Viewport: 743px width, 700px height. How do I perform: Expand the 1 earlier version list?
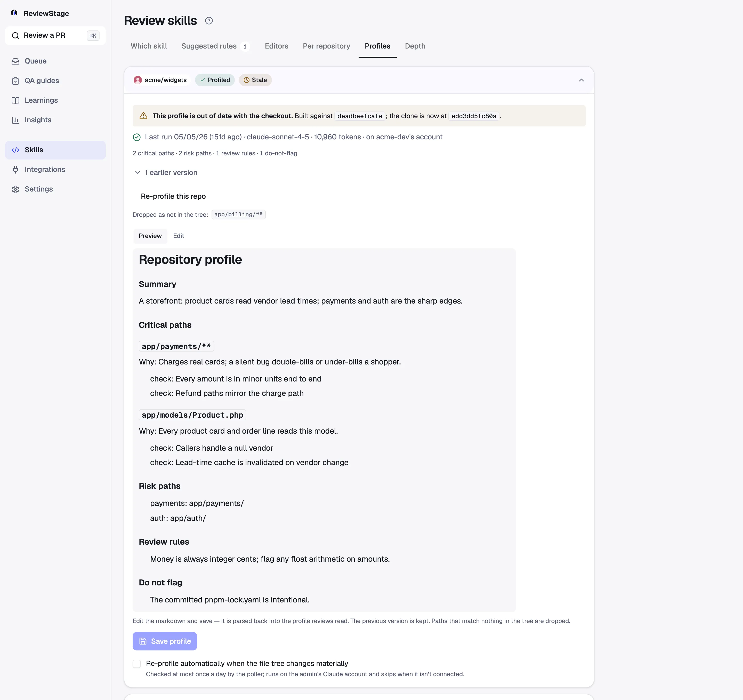(166, 172)
